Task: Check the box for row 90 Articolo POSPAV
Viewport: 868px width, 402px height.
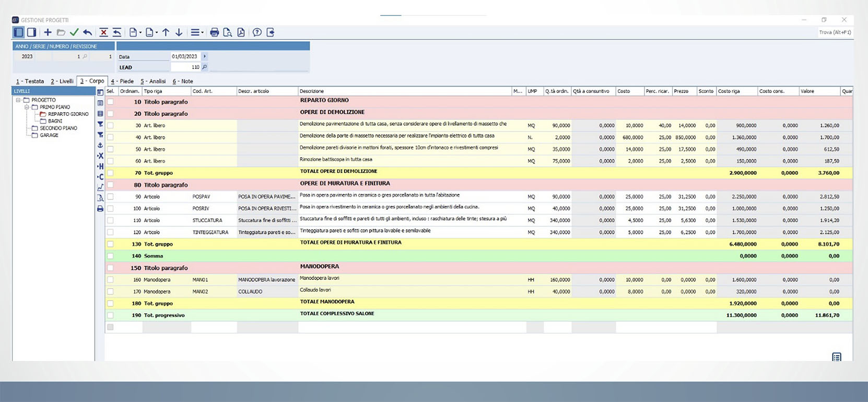Action: (x=110, y=197)
